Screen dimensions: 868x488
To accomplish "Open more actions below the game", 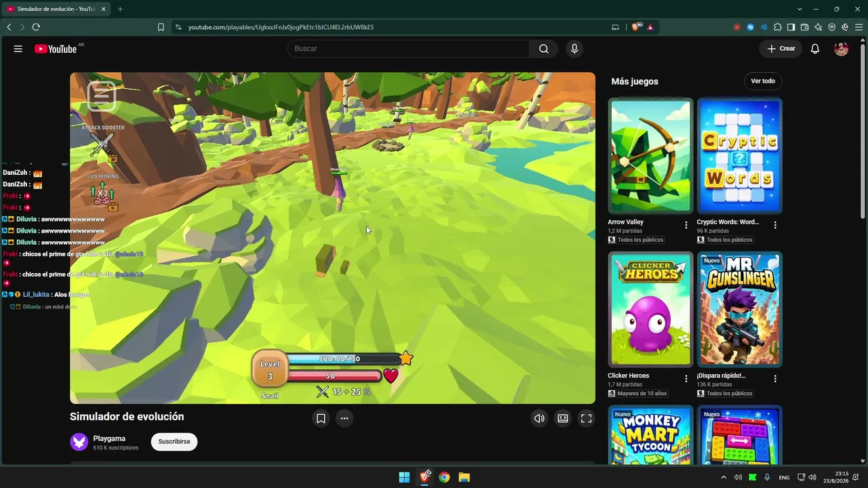I will [344, 418].
